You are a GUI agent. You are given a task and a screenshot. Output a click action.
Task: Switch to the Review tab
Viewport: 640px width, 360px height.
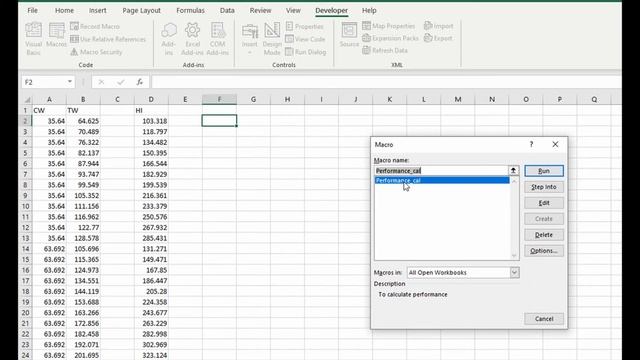click(260, 10)
